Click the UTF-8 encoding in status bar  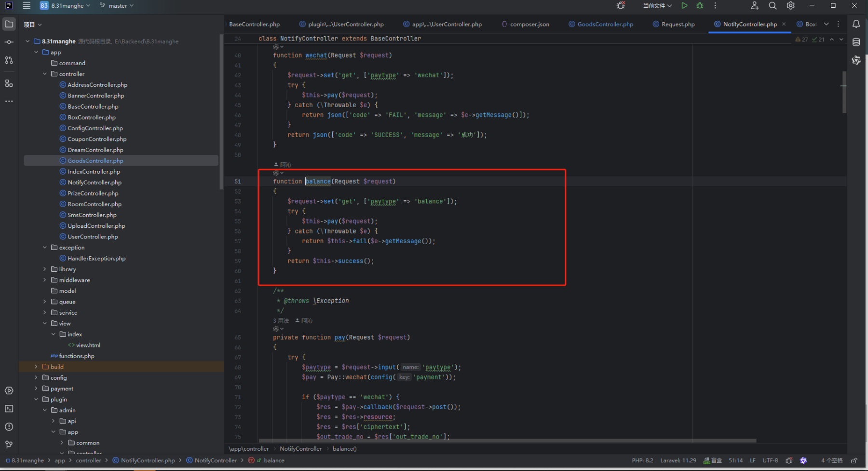[x=770, y=460]
